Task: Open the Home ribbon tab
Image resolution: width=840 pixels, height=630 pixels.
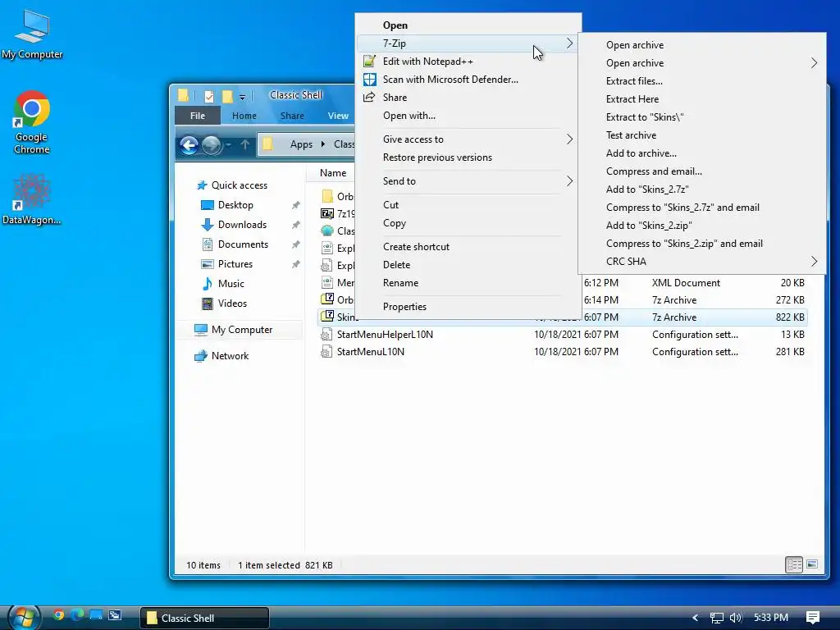Action: coord(244,116)
